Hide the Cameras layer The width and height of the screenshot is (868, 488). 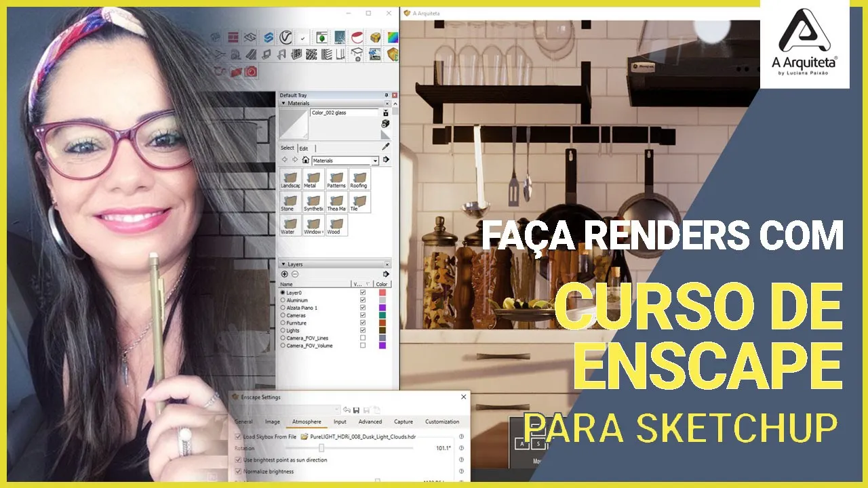tap(363, 315)
